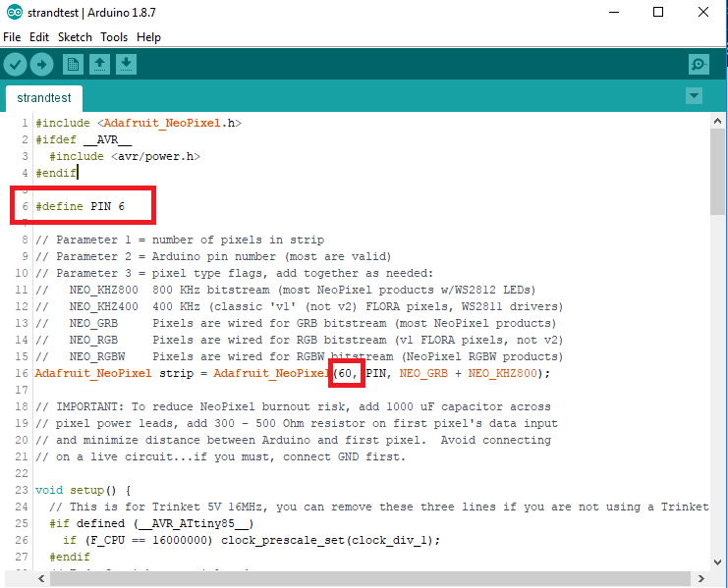
Task: Open the Help menu
Action: (x=148, y=37)
